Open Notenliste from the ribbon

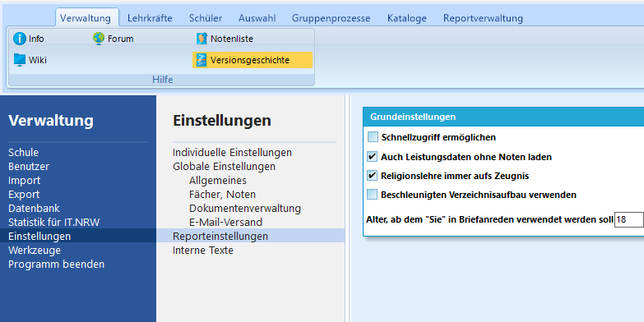pos(232,39)
